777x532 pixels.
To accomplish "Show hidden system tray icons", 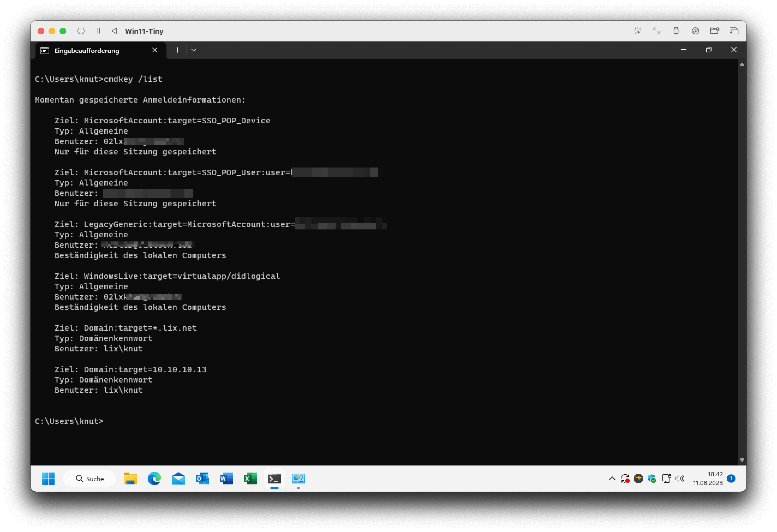I will 612,479.
